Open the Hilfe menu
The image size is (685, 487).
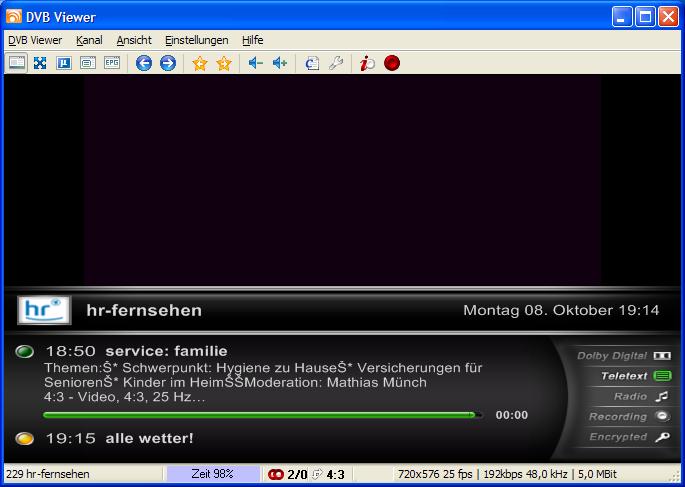click(x=253, y=40)
